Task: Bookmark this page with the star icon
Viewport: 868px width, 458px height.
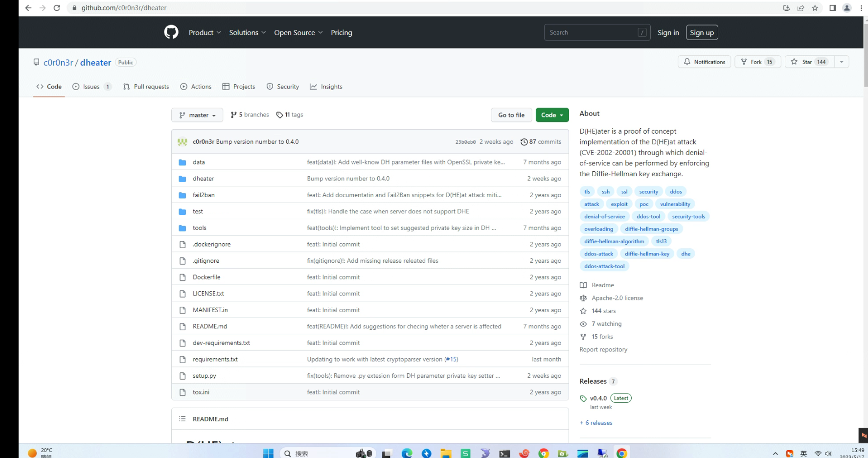Action: coord(815,8)
